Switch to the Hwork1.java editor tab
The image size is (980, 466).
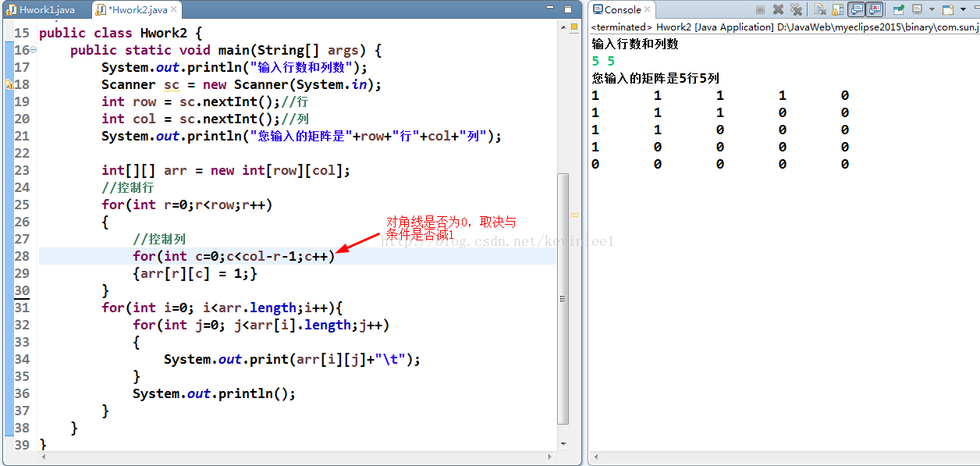[x=47, y=9]
